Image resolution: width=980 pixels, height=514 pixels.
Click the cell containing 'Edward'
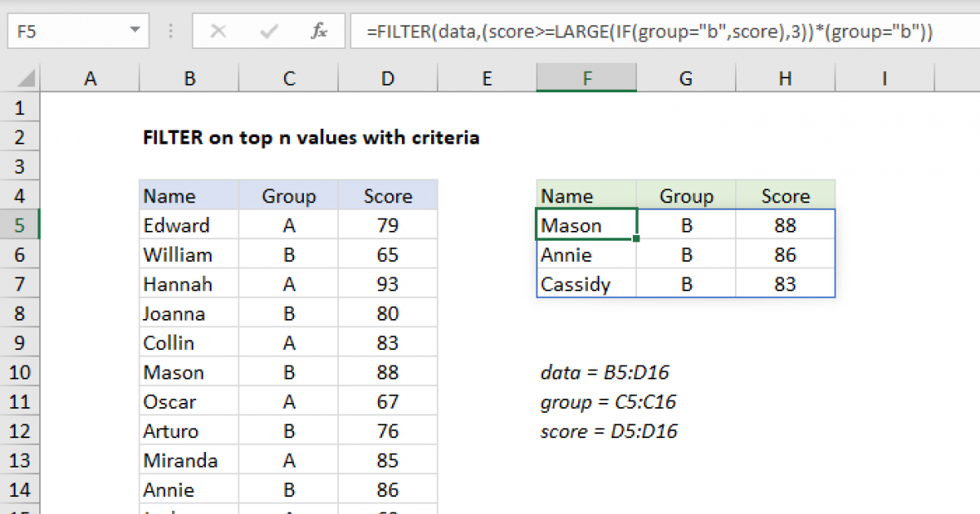point(189,225)
